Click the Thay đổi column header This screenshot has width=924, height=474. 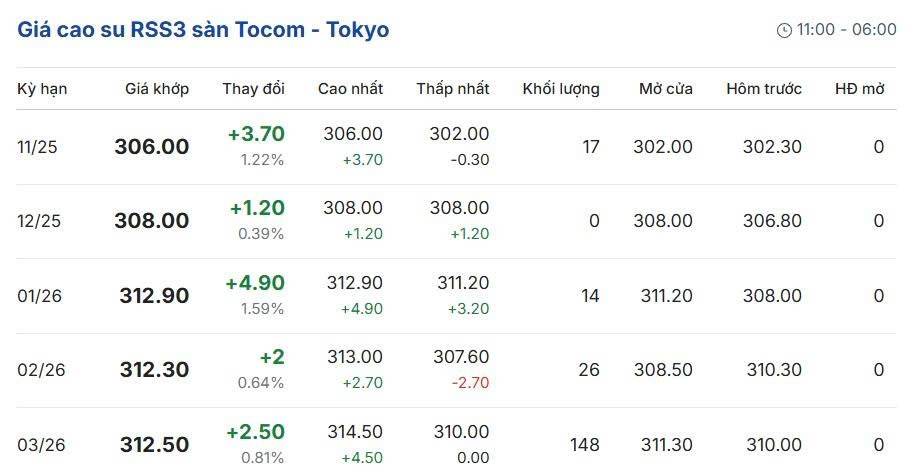coord(253,89)
